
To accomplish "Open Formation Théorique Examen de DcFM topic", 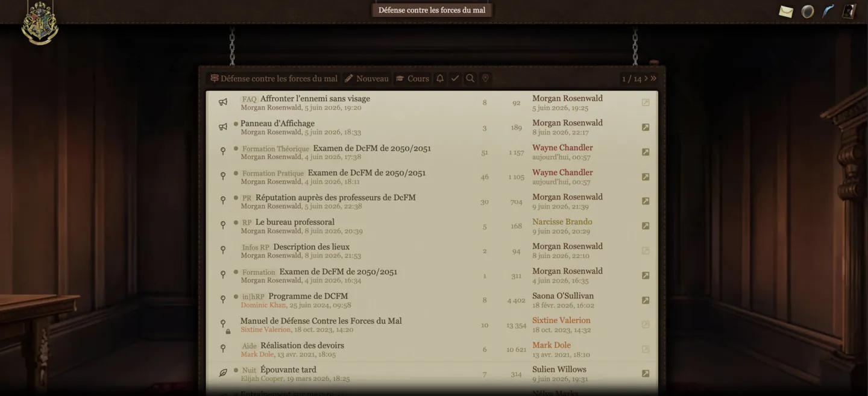I will pyautogui.click(x=372, y=148).
